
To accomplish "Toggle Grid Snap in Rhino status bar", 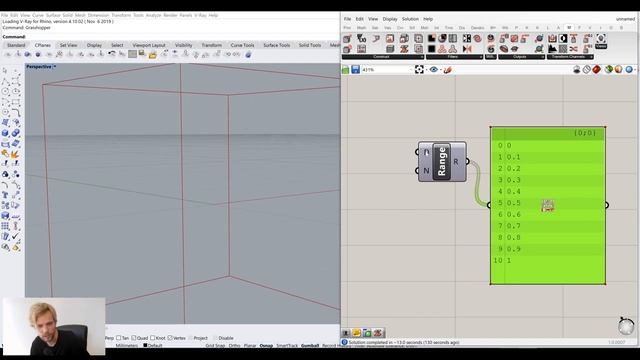I will (215, 346).
